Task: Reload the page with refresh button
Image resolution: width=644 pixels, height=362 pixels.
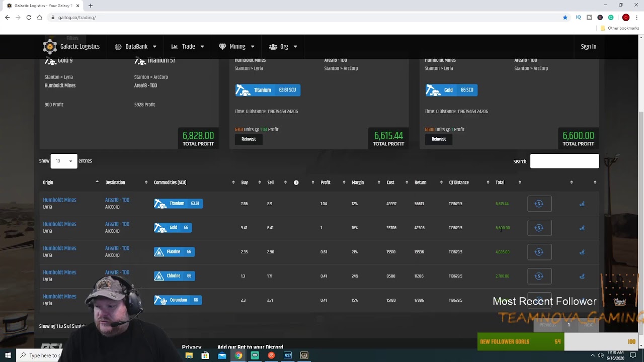Action: 29,18
